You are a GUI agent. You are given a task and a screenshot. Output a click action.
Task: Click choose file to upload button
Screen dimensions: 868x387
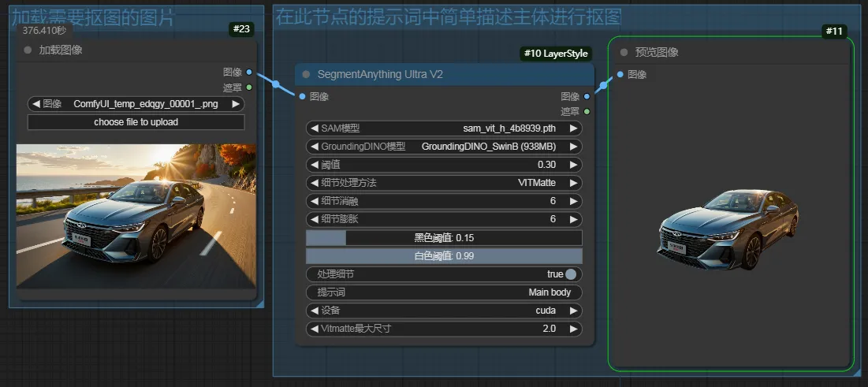point(136,122)
